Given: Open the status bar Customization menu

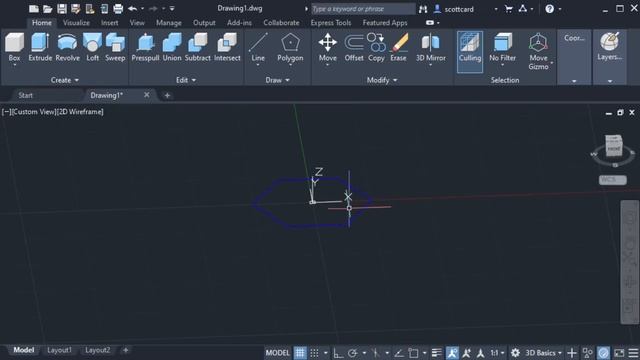Looking at the screenshot, I should pyautogui.click(x=633, y=353).
